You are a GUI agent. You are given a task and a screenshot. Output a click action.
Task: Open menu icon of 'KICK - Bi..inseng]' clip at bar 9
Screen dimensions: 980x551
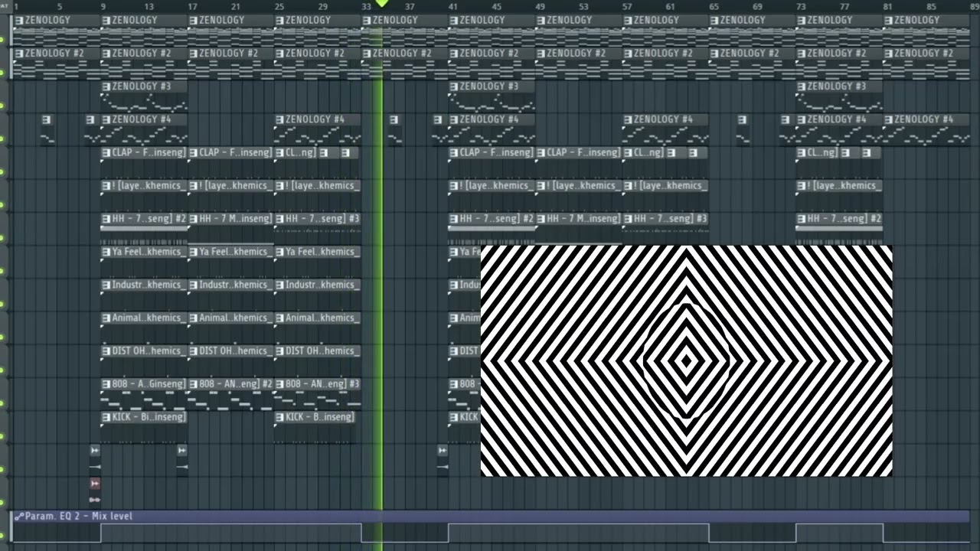106,417
